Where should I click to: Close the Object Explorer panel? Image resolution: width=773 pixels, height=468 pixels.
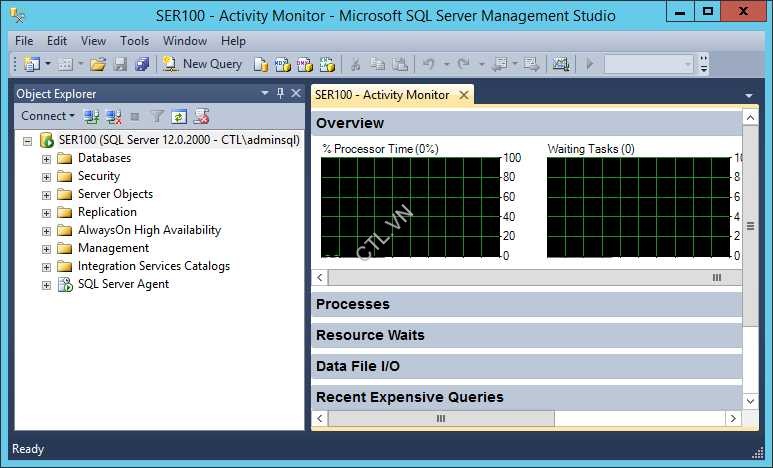click(x=296, y=93)
